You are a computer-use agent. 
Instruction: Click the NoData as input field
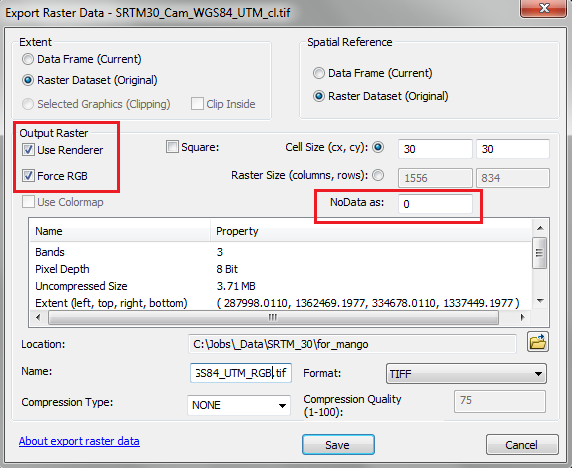pos(436,204)
